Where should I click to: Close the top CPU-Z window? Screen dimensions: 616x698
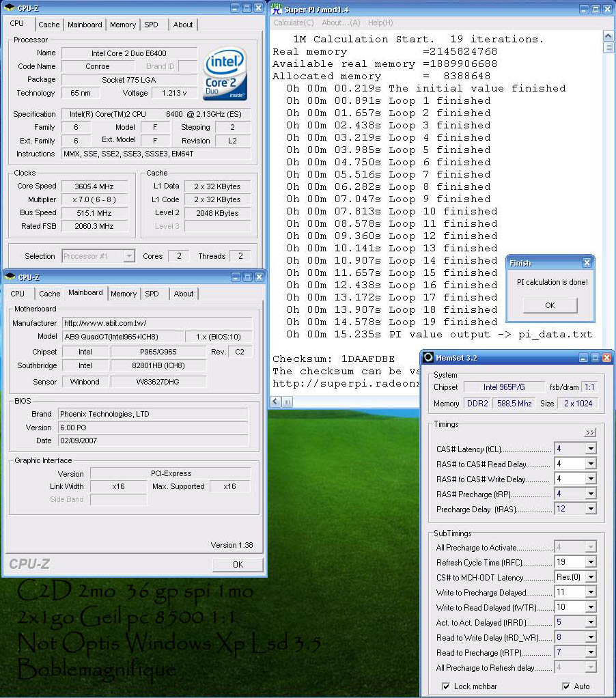point(258,8)
